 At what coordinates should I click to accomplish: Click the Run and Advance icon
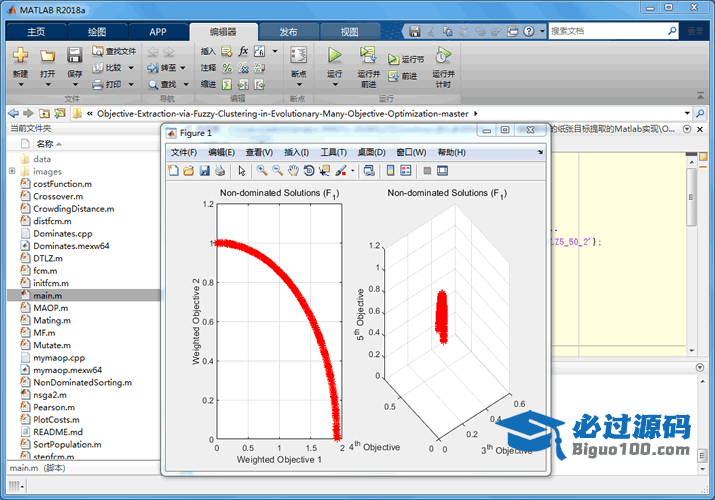point(368,56)
